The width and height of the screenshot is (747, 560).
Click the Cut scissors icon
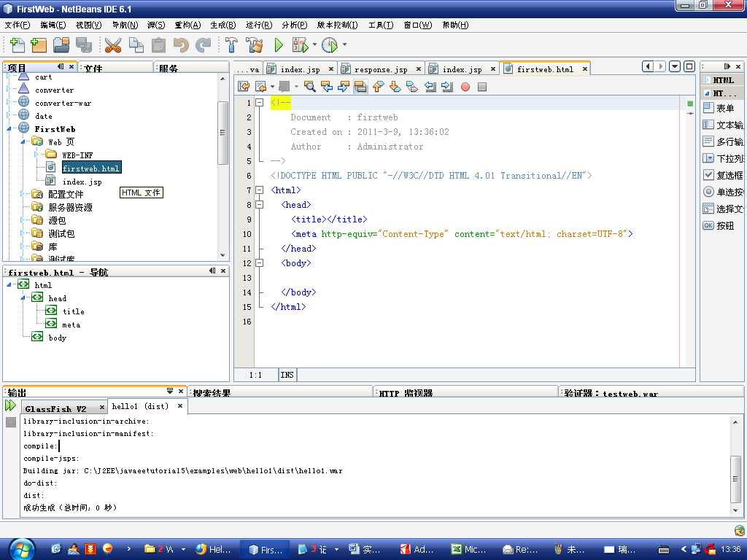point(113,45)
